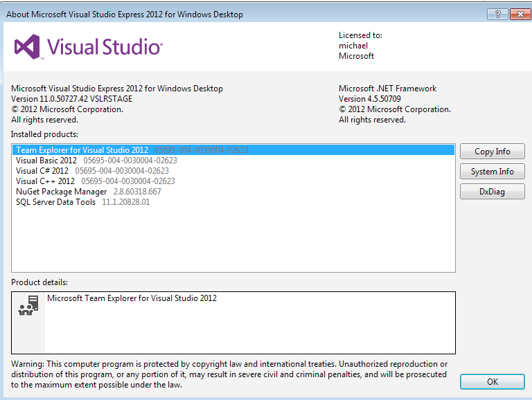532x400 pixels.
Task: Click Microsoft Visual Studio Express 2012 product name
Action: pos(117,89)
